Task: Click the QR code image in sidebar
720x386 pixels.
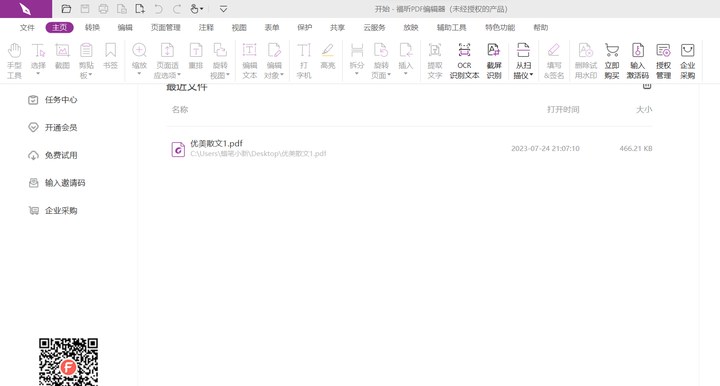Action: 68,362
